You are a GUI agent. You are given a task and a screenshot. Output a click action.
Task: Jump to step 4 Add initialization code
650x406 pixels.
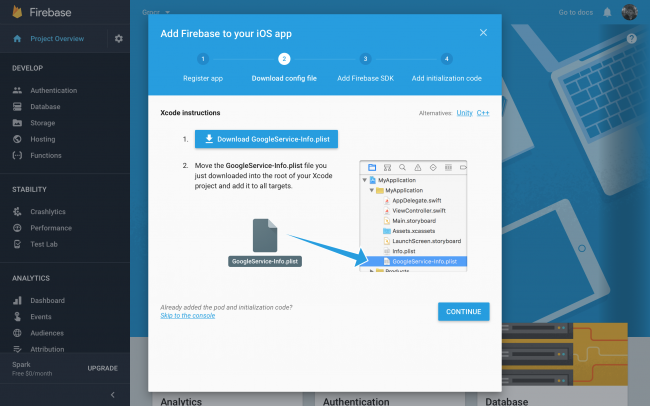[x=446, y=67]
